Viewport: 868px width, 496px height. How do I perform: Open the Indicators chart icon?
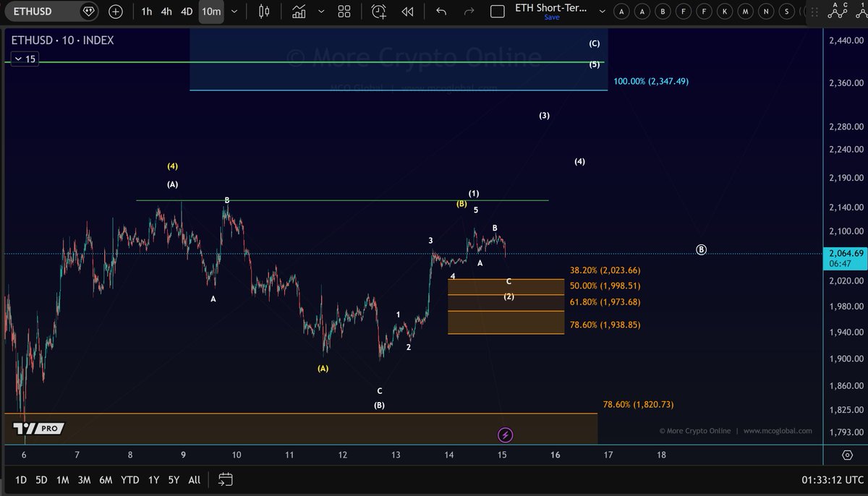click(299, 12)
